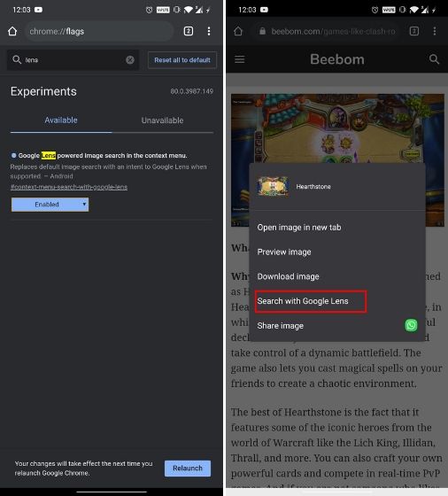Select 'Open image in new tab'
The width and height of the screenshot is (448, 496).
[x=299, y=227]
